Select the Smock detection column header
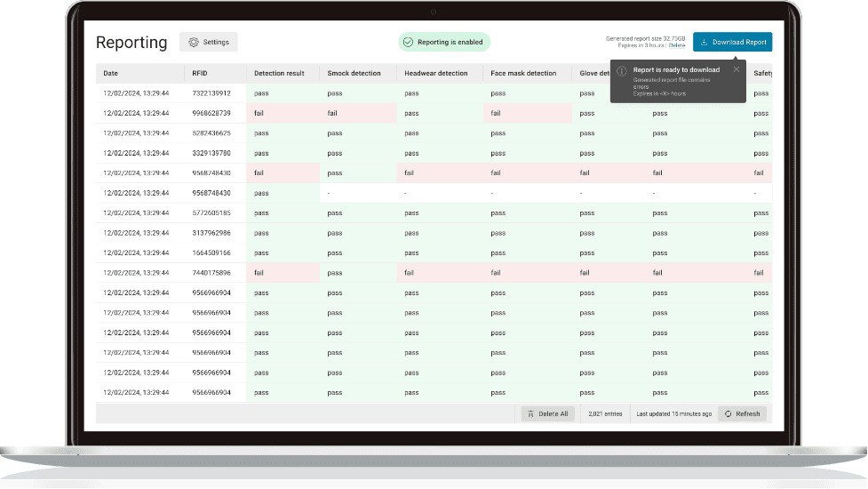The height and width of the screenshot is (489, 868). pyautogui.click(x=354, y=73)
